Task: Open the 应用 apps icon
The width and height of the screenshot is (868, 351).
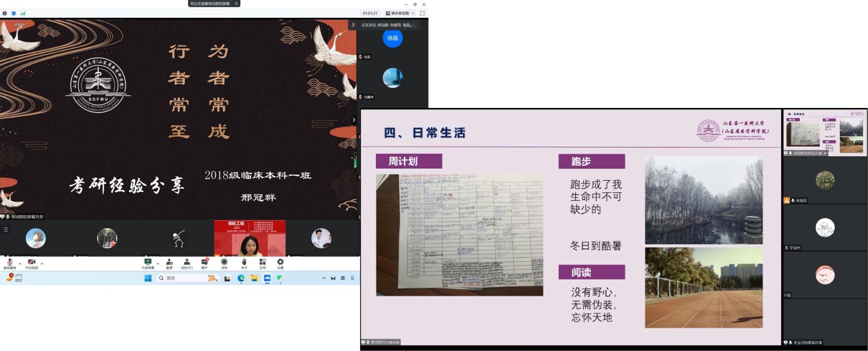Action: [262, 263]
